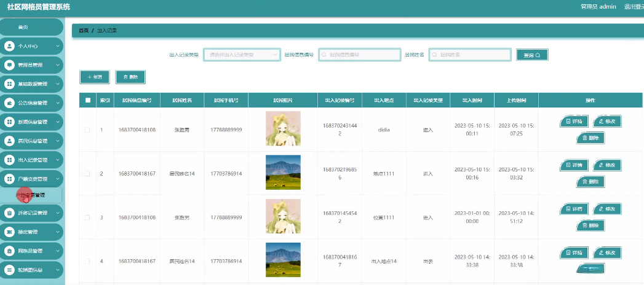
Task: Open 详情 for row 4 出入地点14
Action: pos(574,253)
